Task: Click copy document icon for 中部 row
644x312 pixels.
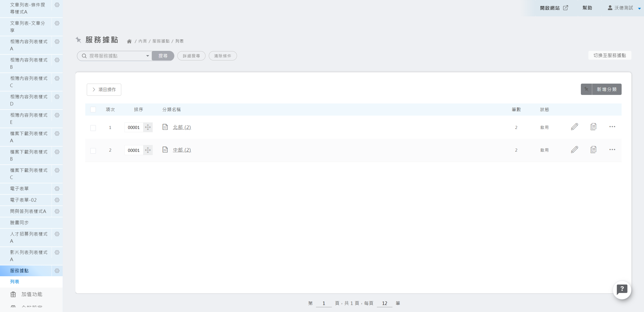Action: coord(593,150)
